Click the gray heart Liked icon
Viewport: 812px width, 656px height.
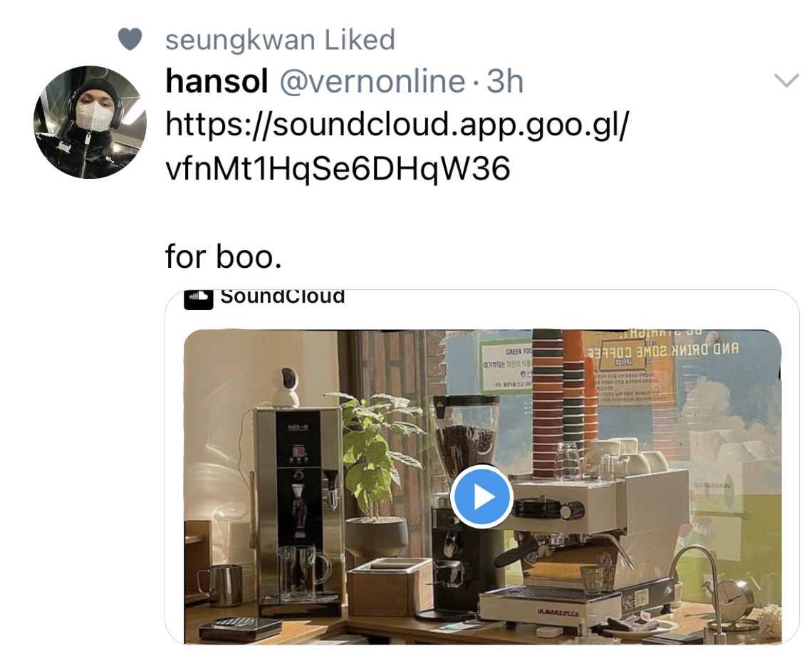130,39
